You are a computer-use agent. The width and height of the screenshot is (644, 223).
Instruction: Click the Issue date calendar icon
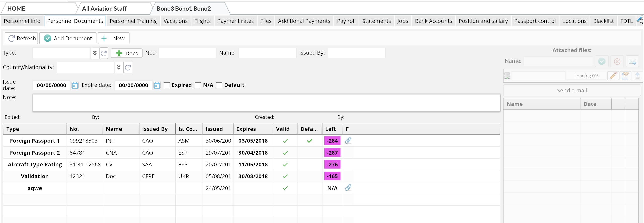point(75,85)
